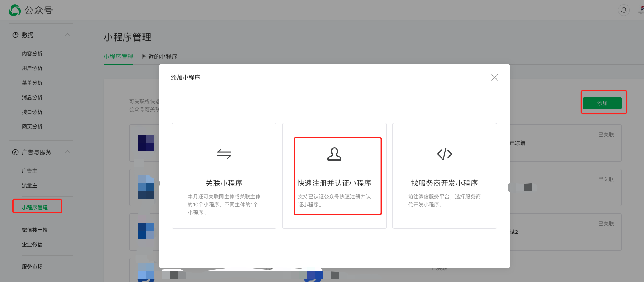This screenshot has height=282, width=644.
Task: Open 菜单分析 in the sidebar
Action: tap(32, 83)
